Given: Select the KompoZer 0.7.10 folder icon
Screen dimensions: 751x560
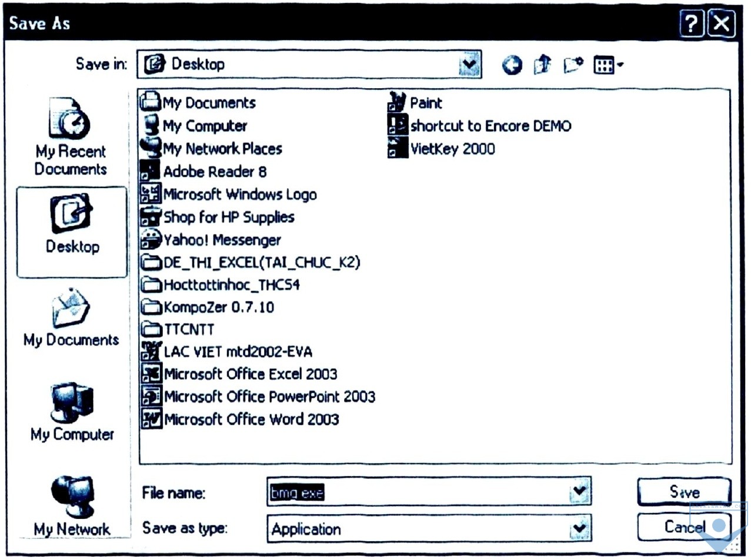Looking at the screenshot, I should tap(151, 307).
